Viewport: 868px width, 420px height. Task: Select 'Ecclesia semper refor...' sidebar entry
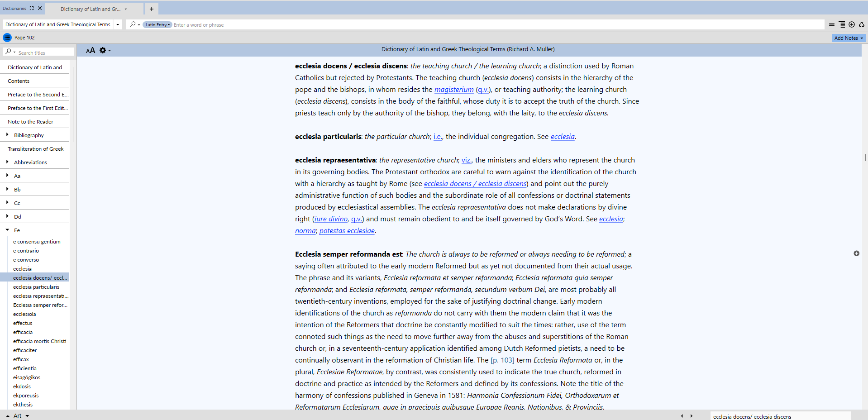click(x=40, y=305)
